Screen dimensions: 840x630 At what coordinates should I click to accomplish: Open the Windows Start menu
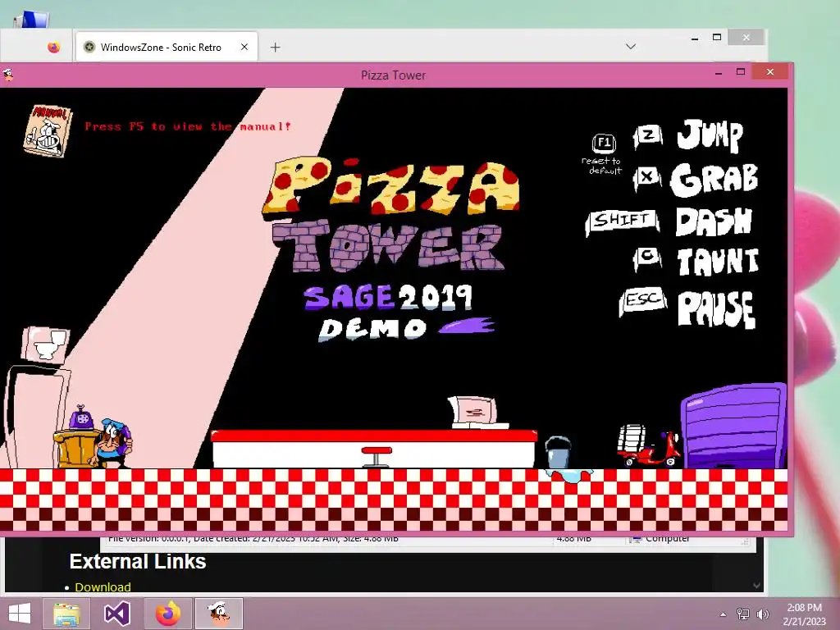click(x=20, y=614)
